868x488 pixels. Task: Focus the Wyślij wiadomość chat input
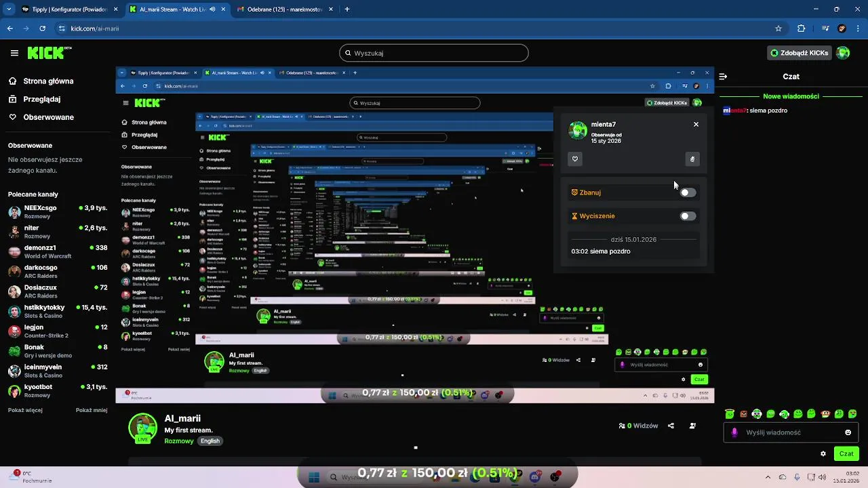pyautogui.click(x=790, y=432)
